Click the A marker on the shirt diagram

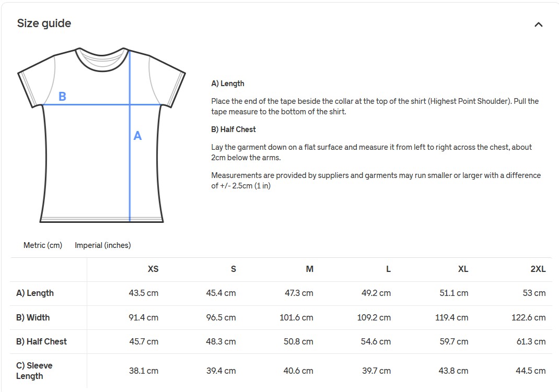coord(137,136)
